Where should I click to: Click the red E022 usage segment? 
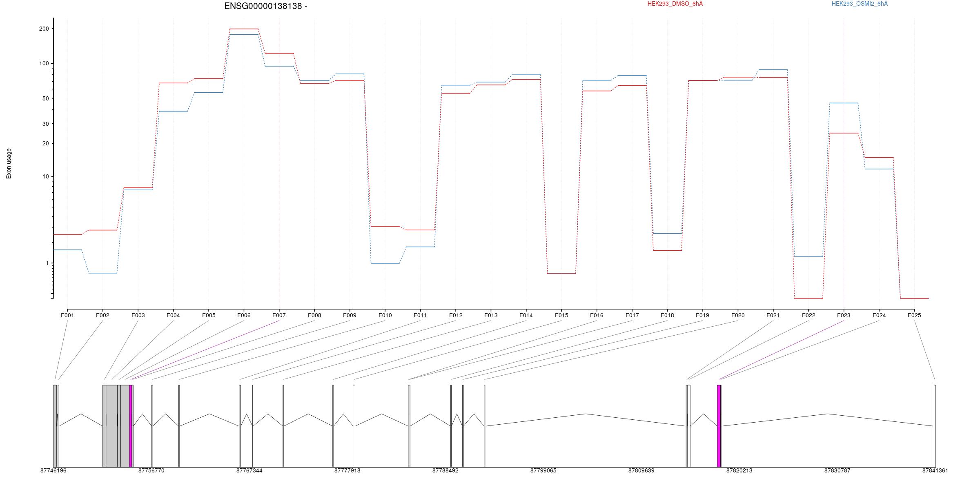click(808, 298)
